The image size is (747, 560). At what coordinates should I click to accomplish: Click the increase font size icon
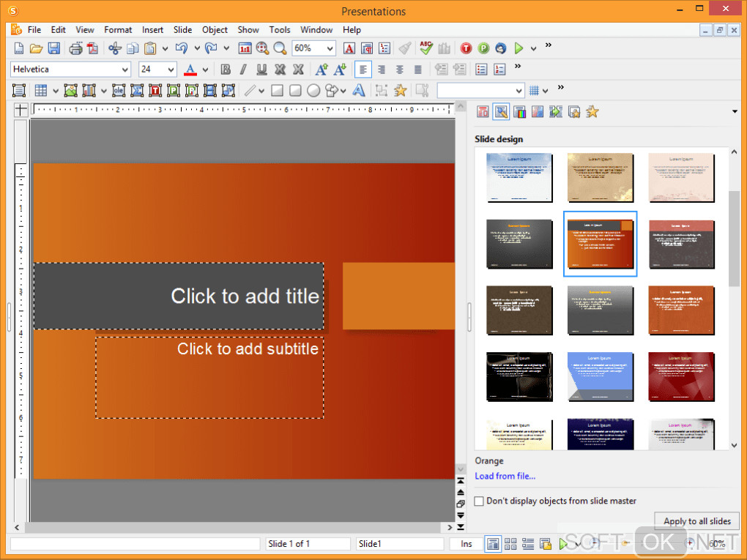[321, 70]
